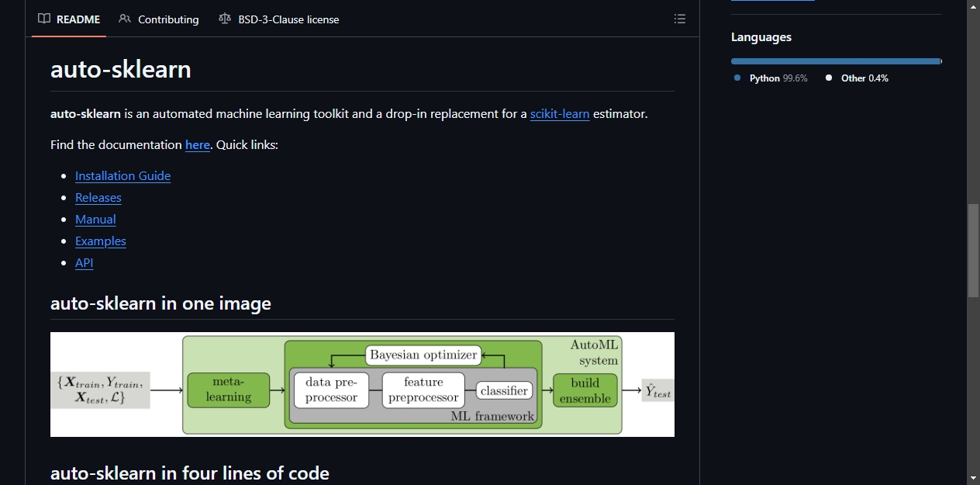Screen dimensions: 980x485
Task: Click the 'auto-sklearn' main heading
Action: (121, 69)
